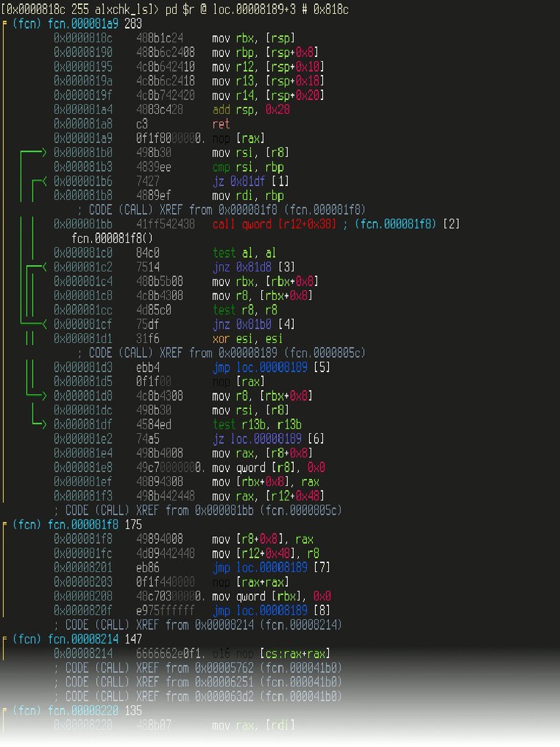
Task: Follow jz loc.00008189 shortcut [6]
Action: 268,438
